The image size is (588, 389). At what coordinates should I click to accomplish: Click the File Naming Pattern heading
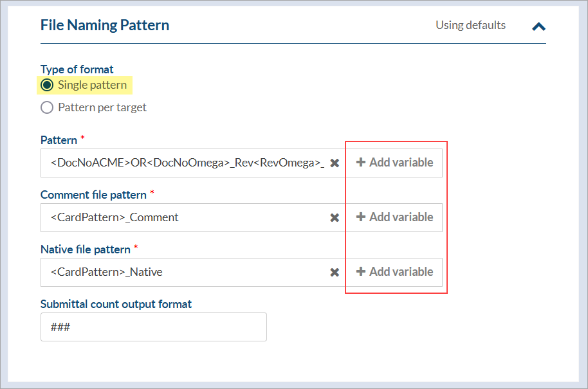click(x=105, y=26)
